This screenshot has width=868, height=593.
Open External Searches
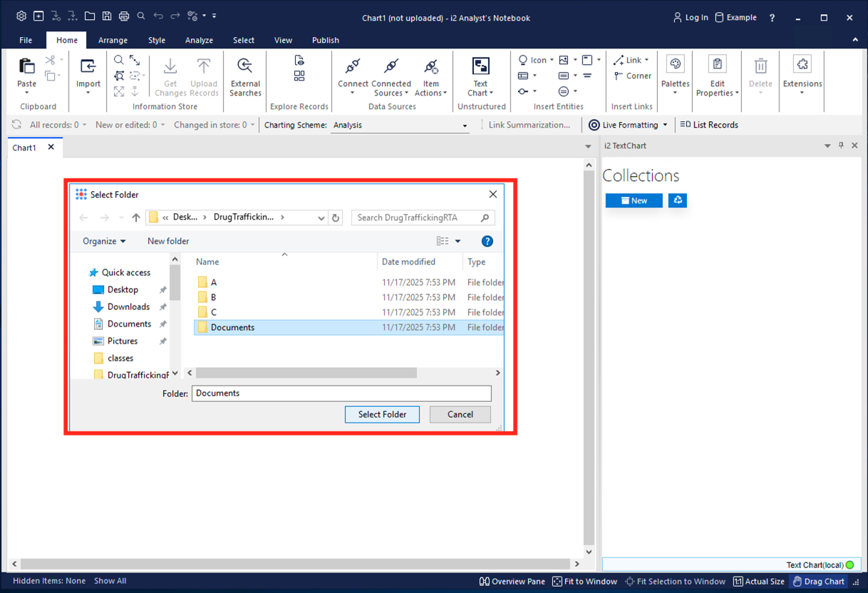(x=245, y=77)
